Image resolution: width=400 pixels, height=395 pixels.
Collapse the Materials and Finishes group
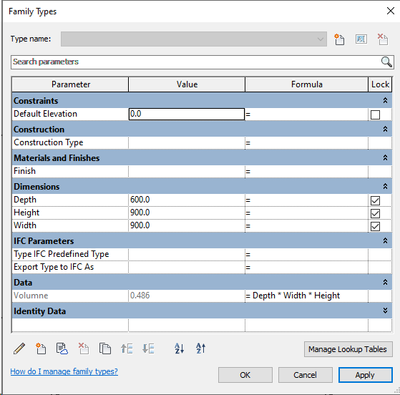[385, 158]
